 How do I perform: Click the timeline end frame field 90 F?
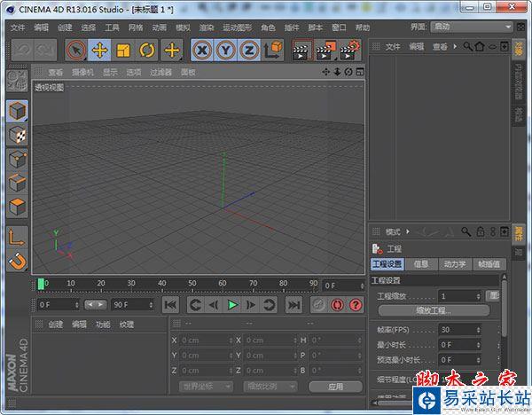click(x=132, y=305)
